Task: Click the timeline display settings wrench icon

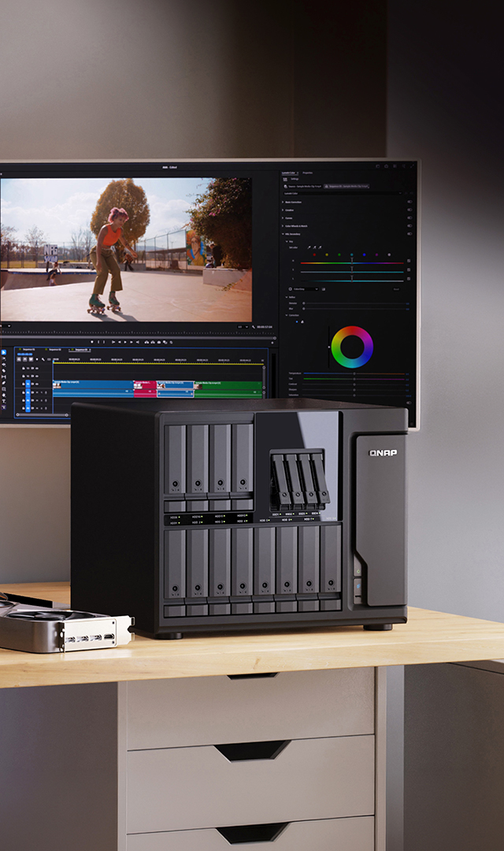Action: [x=43, y=359]
